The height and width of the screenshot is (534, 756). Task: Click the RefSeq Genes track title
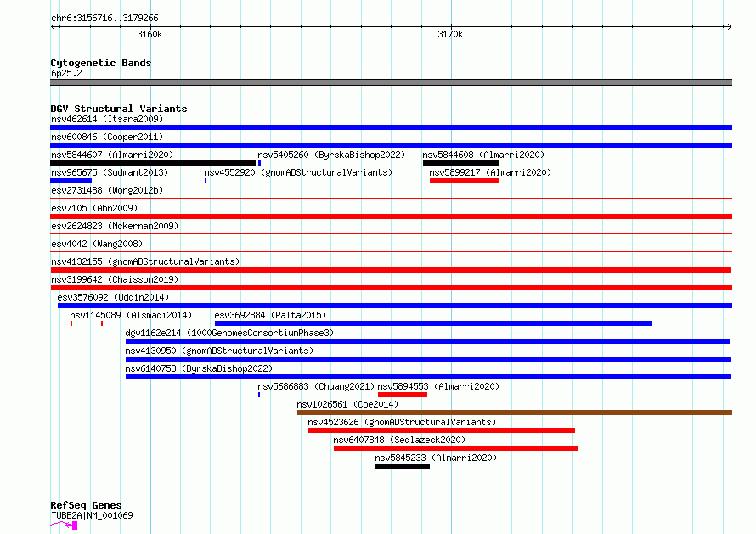coord(86,506)
